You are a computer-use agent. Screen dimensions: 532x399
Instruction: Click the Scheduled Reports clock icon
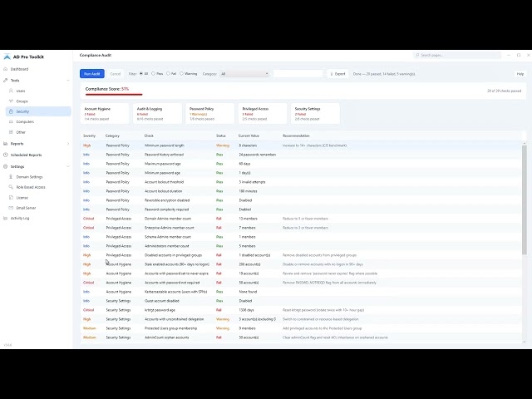click(x=6, y=155)
